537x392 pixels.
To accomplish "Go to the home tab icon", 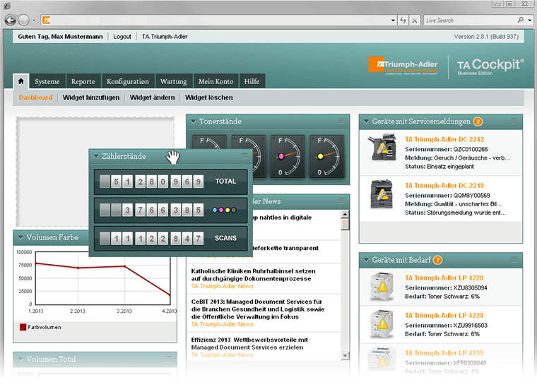I will pos(21,81).
